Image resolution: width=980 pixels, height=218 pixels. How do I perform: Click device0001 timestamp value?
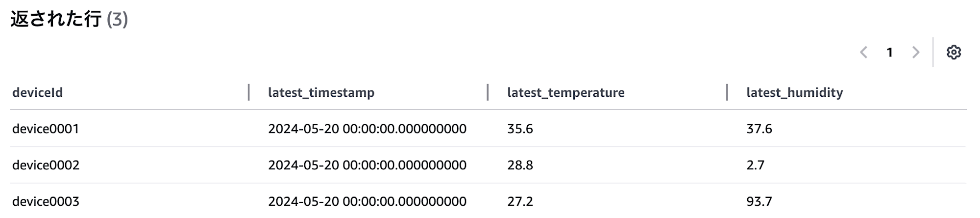(x=367, y=129)
